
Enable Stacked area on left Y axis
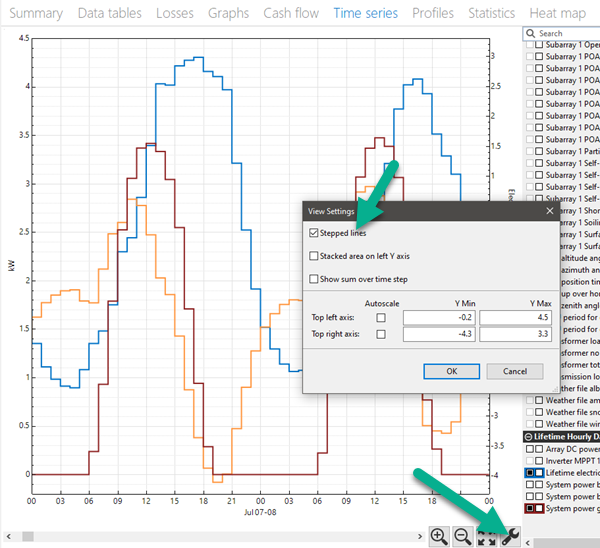tap(315, 256)
